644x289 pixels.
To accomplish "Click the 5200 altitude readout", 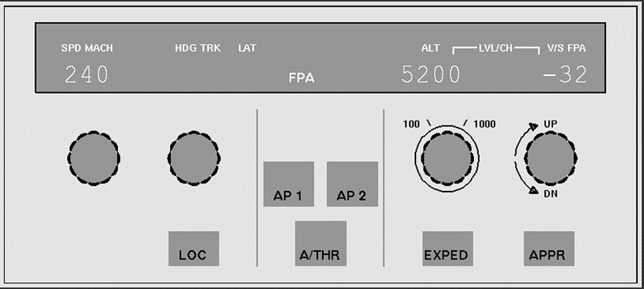I will 431,75.
